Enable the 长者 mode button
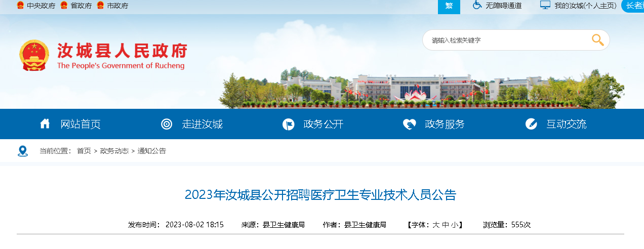644x249 pixels. click(633, 6)
